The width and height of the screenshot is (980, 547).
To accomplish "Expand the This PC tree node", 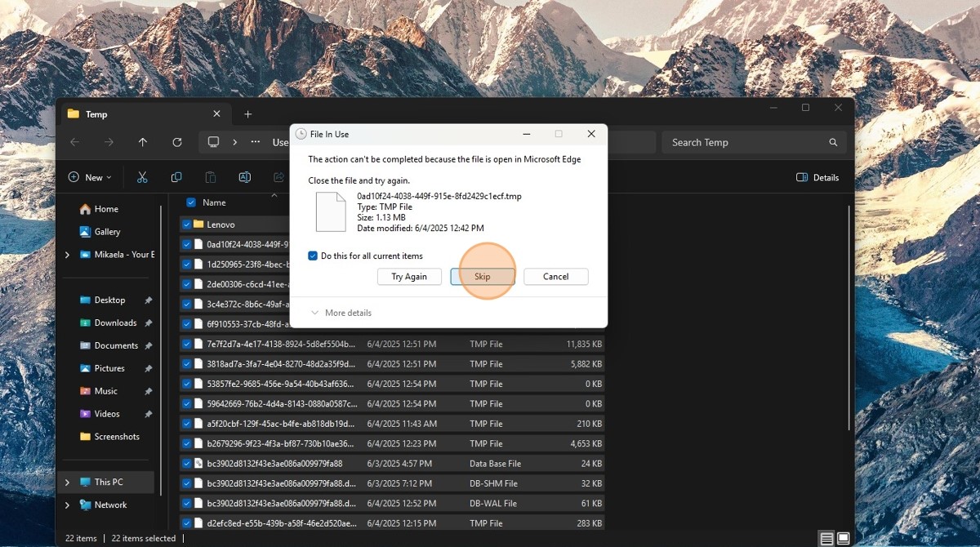I will (67, 482).
